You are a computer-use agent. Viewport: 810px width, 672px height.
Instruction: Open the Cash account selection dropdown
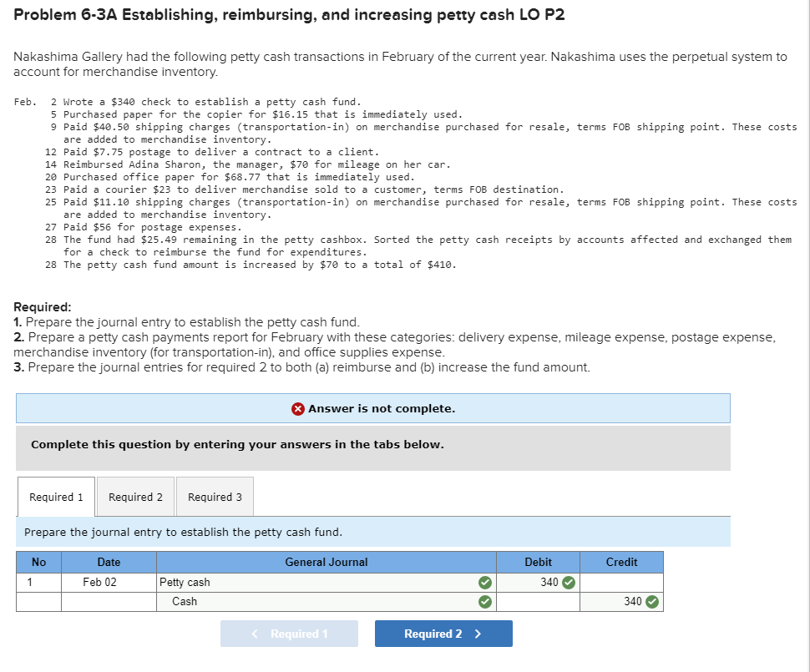click(317, 601)
